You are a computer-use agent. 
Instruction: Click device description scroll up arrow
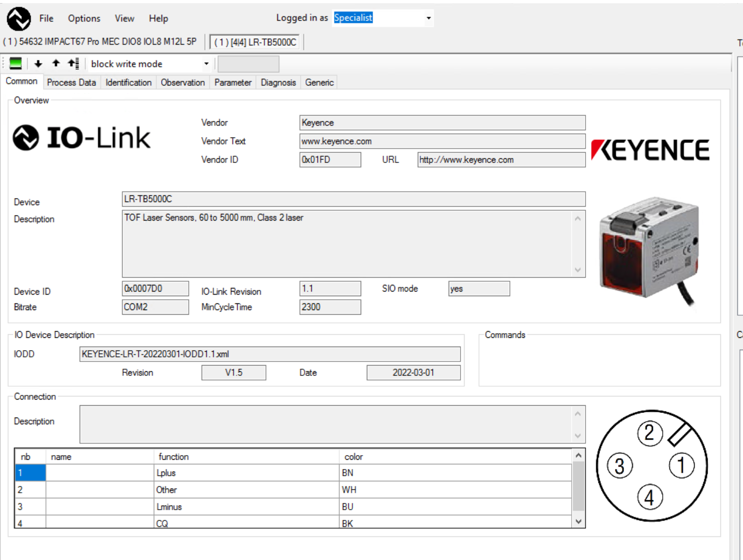(x=578, y=219)
